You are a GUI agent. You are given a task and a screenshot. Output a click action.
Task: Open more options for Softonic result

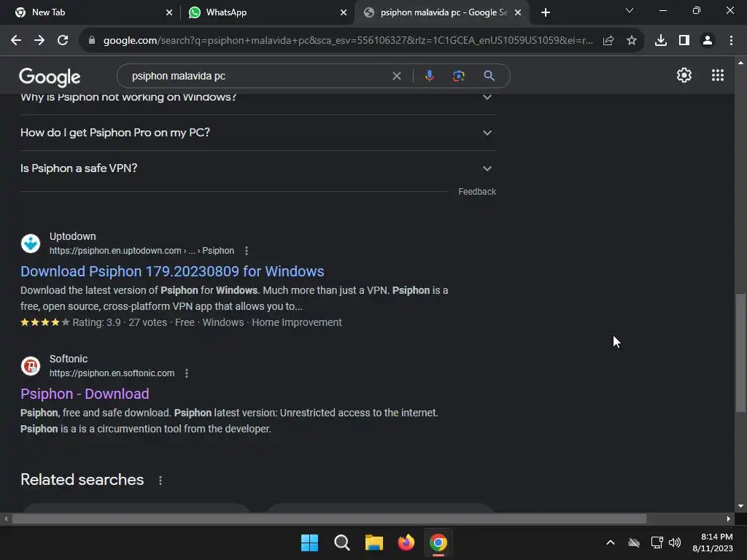tap(187, 373)
